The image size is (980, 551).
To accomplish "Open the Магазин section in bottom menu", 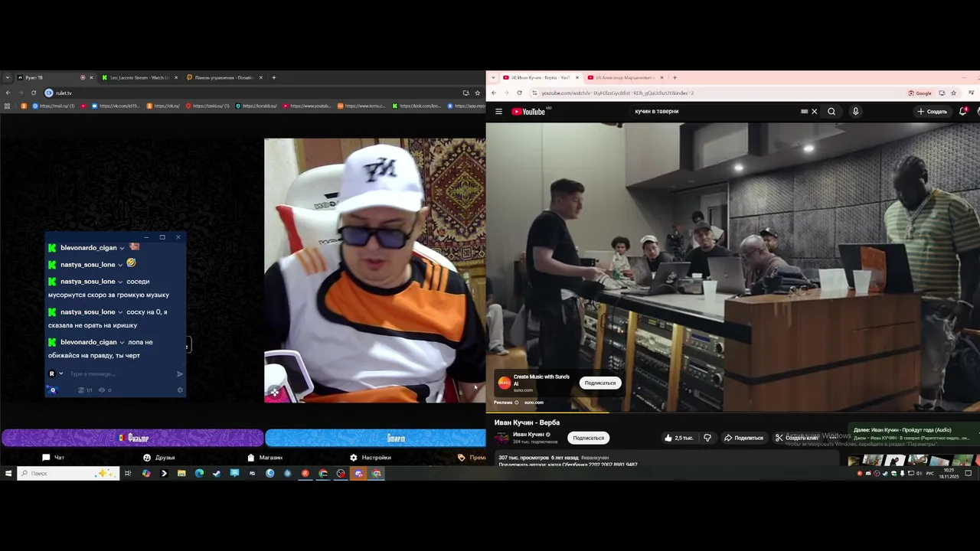I will click(x=265, y=458).
